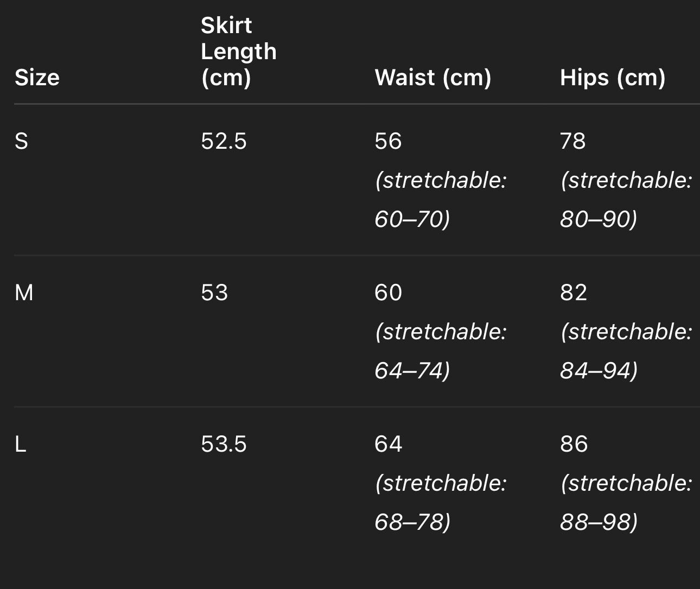Click the hips value 78 for size S
The width and height of the screenshot is (700, 589).
point(573,141)
